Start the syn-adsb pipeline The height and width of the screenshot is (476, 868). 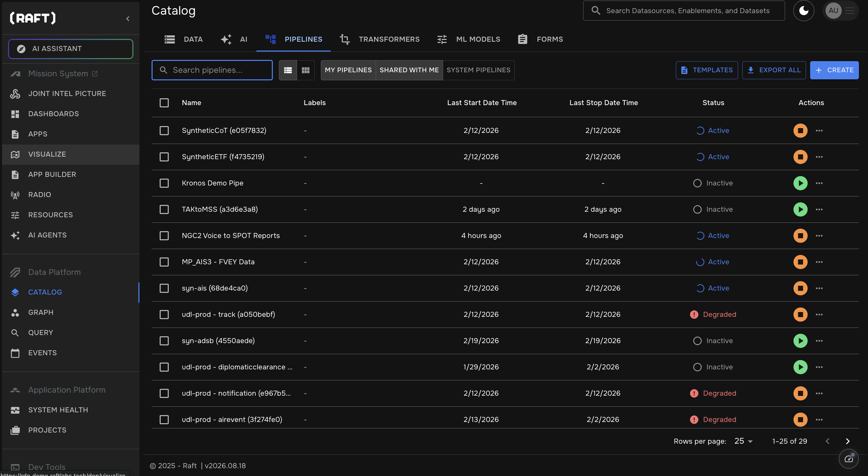coord(800,341)
